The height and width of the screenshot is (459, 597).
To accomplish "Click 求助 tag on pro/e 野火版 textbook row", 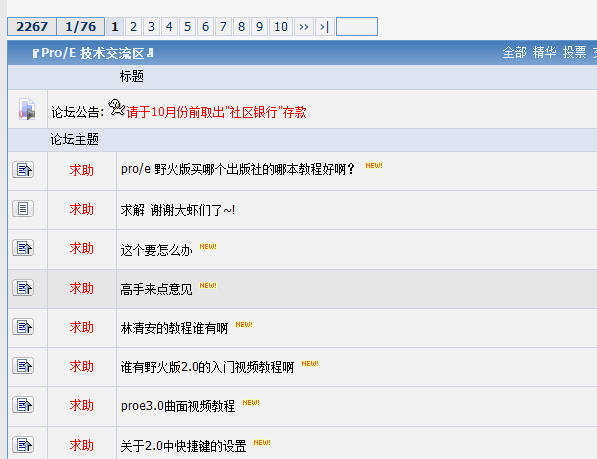I will (81, 170).
